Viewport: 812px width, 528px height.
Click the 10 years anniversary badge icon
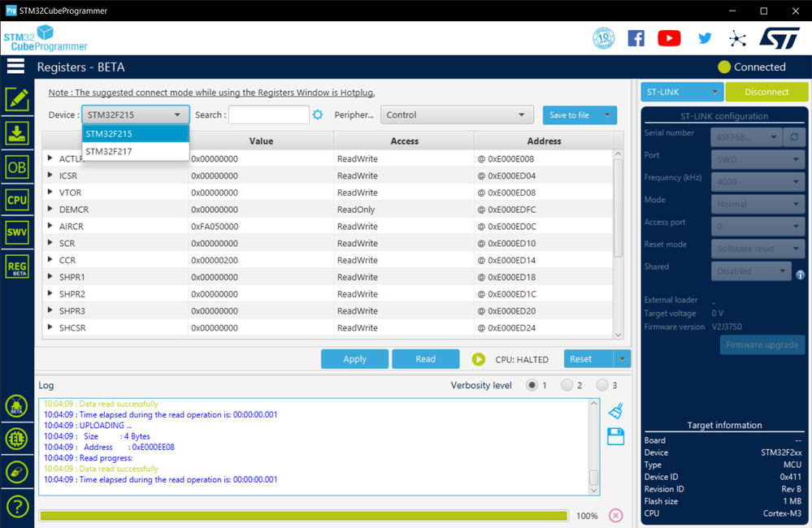tap(603, 38)
